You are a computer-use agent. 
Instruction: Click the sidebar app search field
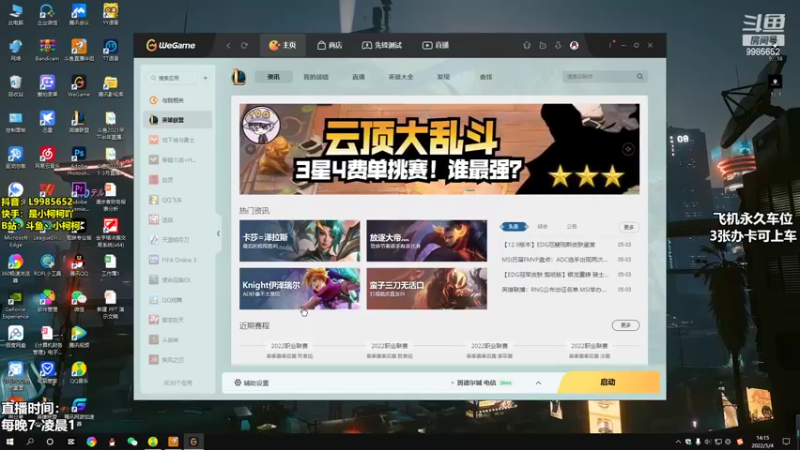(172, 78)
